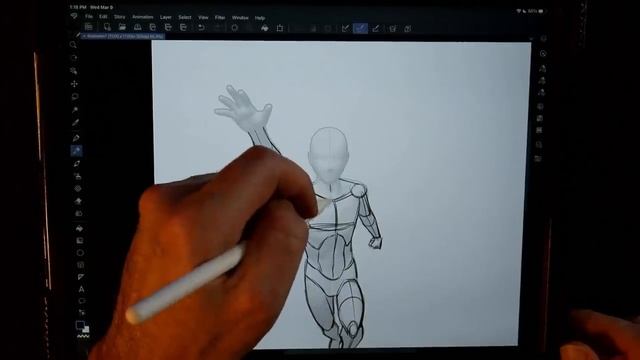Image resolution: width=640 pixels, height=360 pixels.
Task: Open the Filter menu
Action: tap(220, 18)
